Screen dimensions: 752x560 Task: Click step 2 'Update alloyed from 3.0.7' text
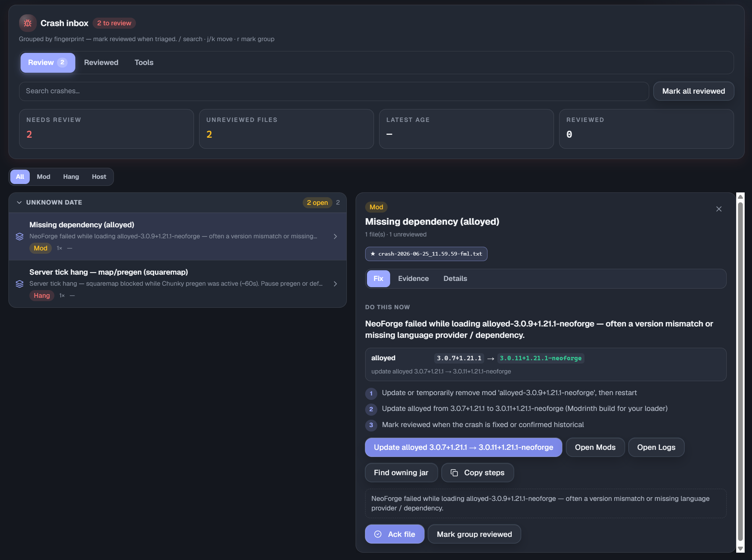click(x=525, y=409)
